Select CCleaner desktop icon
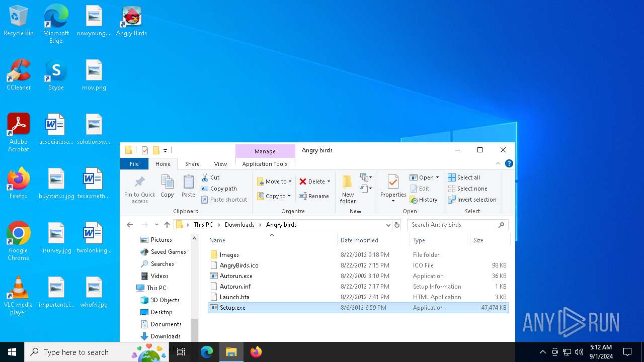The image size is (644, 362). click(x=19, y=75)
